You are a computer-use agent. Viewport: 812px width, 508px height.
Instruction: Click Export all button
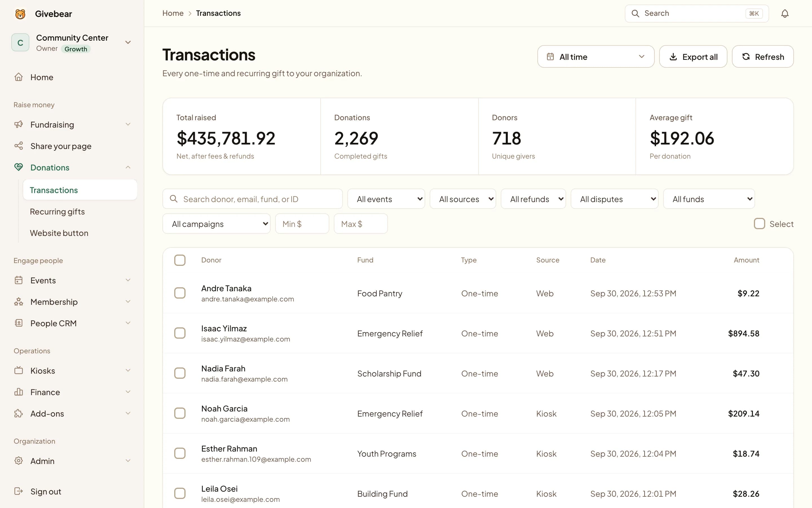[693, 56]
